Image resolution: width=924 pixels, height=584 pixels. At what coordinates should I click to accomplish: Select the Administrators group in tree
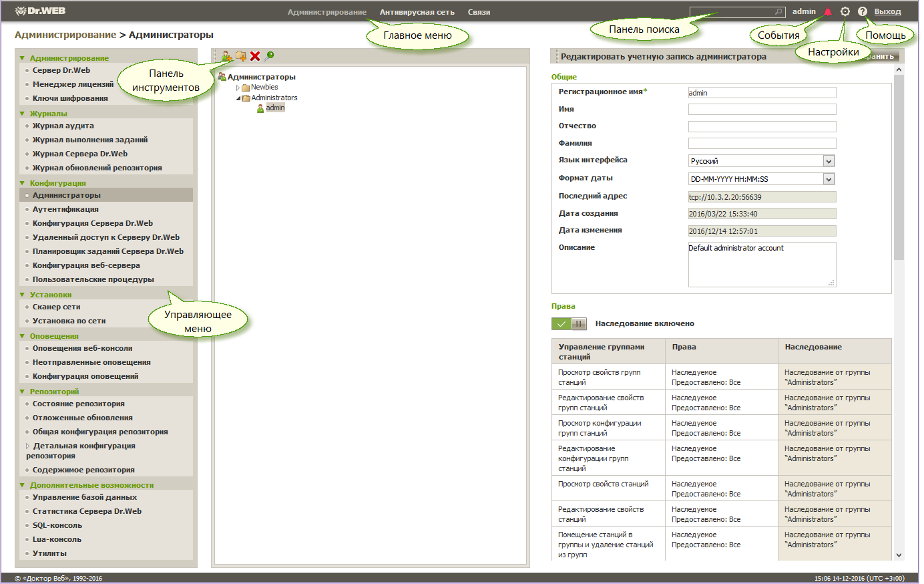[274, 98]
